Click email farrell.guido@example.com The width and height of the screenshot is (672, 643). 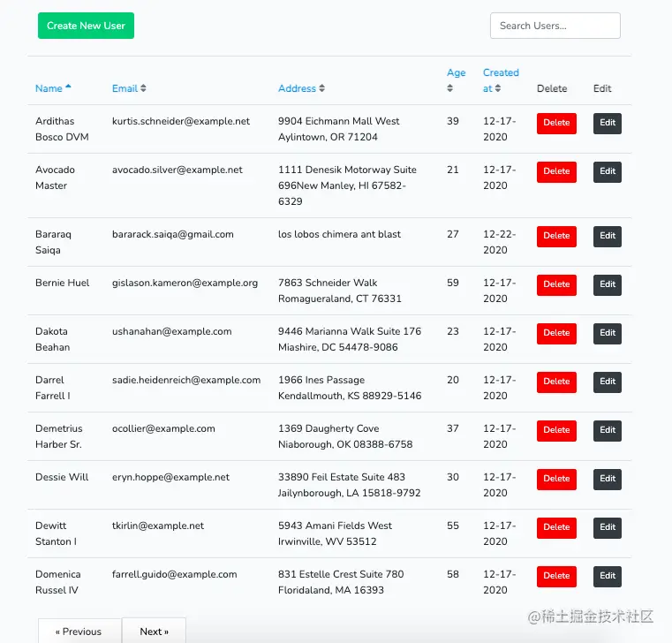point(175,574)
